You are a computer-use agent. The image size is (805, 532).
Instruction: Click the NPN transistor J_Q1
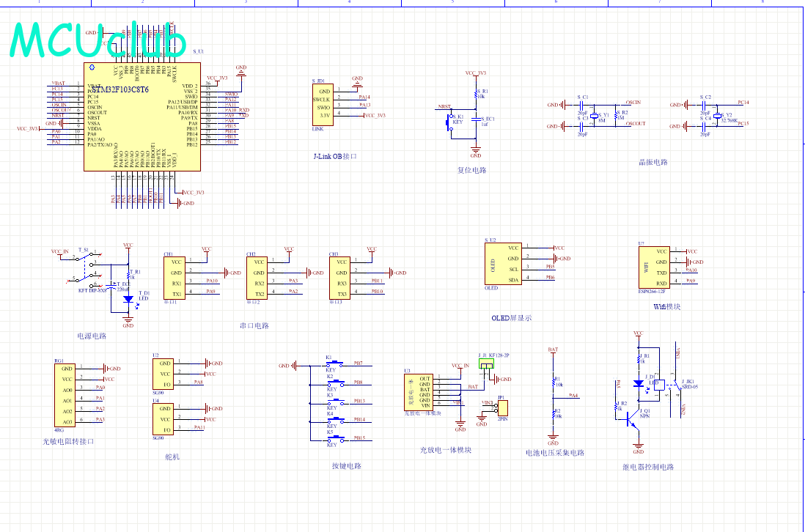[x=630, y=417]
